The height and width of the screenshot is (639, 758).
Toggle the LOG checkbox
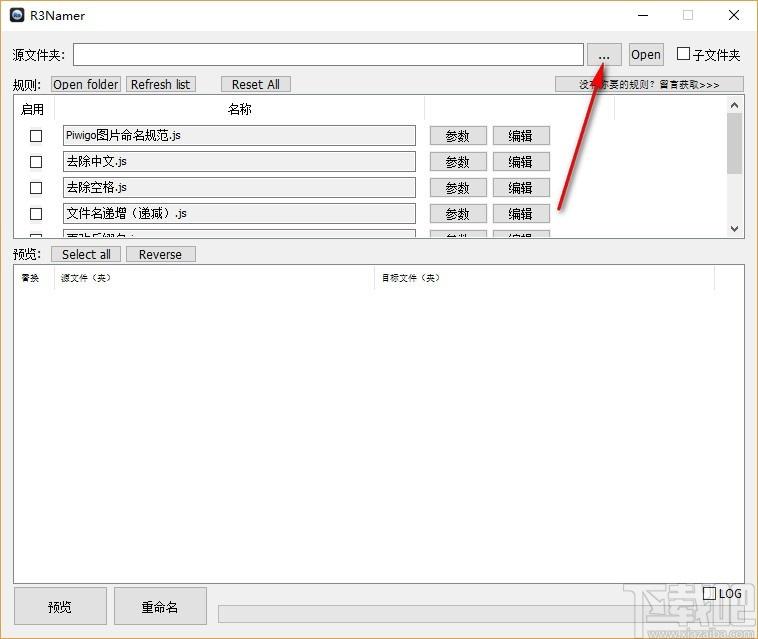tap(709, 593)
